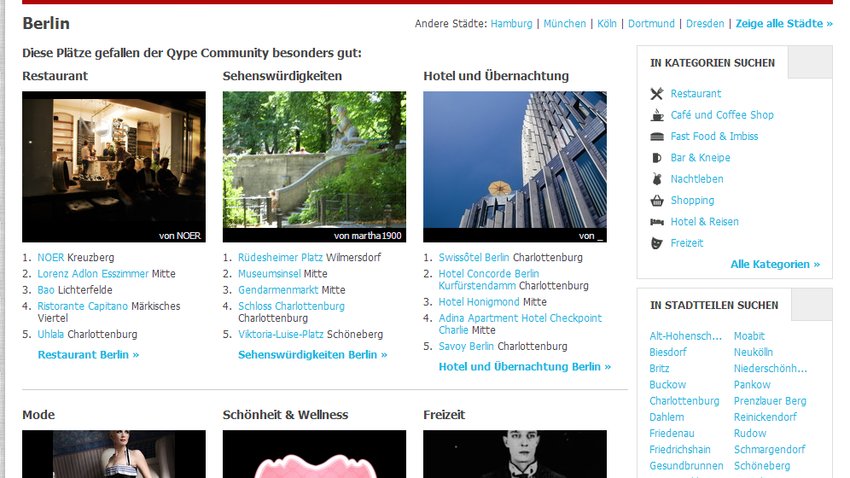This screenshot has height=478, width=850.
Task: Open the hotel skyscraper photo
Action: coord(515,166)
